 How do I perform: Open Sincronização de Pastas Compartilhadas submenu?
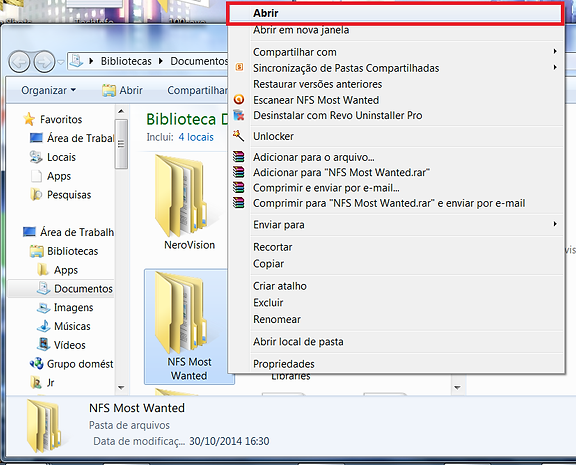(x=396, y=68)
